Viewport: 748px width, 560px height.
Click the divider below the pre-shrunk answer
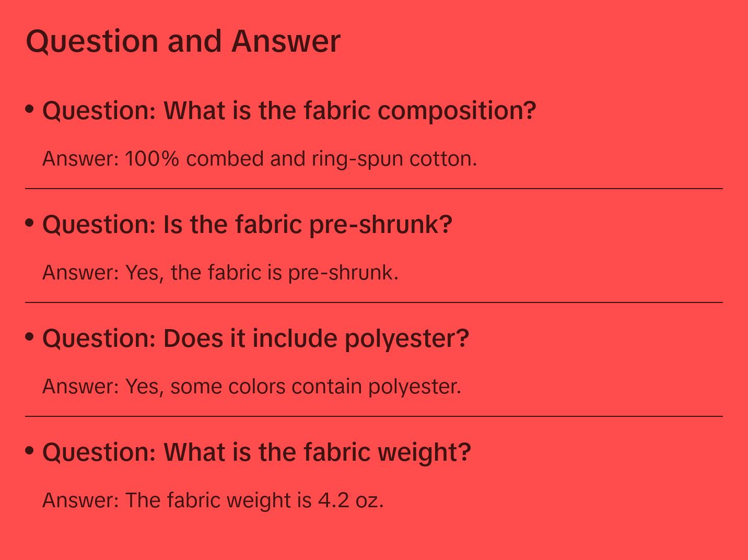click(x=374, y=302)
